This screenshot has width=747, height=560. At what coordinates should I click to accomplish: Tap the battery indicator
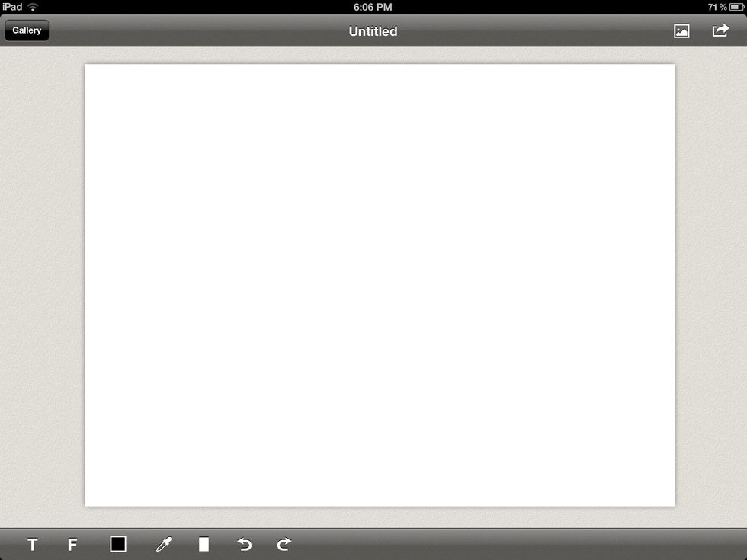[736, 7]
